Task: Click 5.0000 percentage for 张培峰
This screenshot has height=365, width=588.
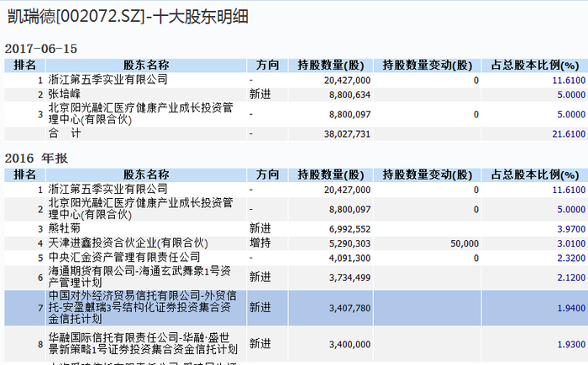Action: pos(571,95)
